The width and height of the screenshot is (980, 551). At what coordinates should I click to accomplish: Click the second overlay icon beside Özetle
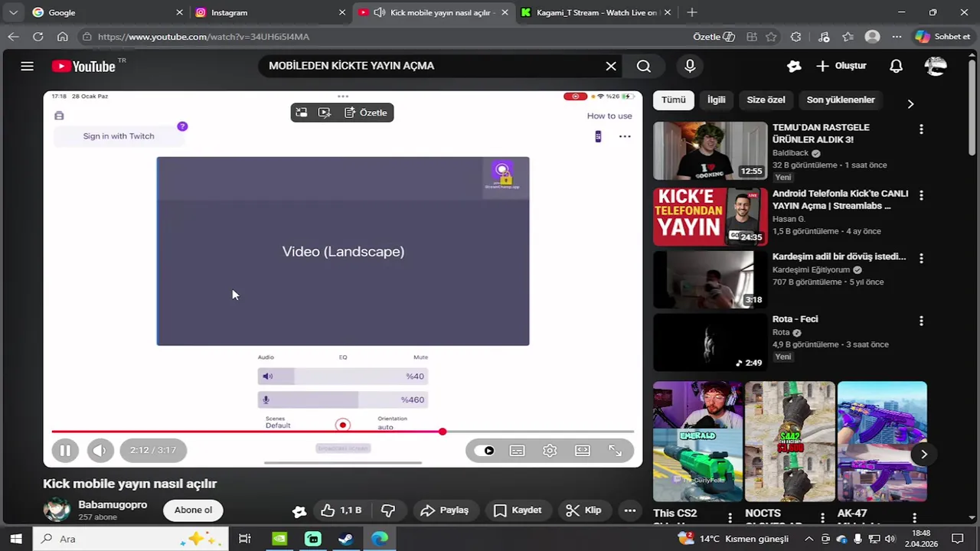click(x=325, y=112)
